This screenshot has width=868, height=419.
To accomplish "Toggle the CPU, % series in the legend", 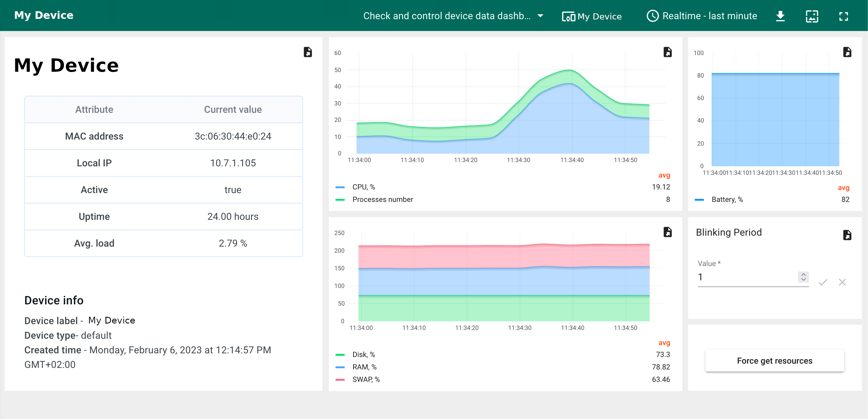I will coord(363,187).
